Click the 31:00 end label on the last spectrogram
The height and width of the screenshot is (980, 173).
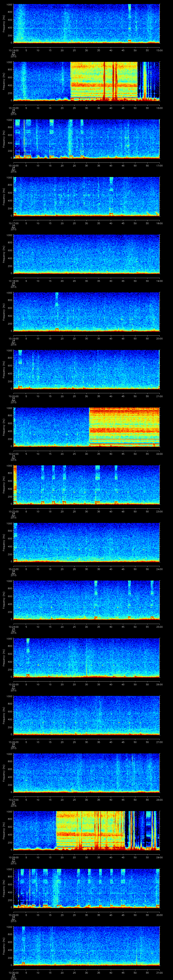click(159, 972)
